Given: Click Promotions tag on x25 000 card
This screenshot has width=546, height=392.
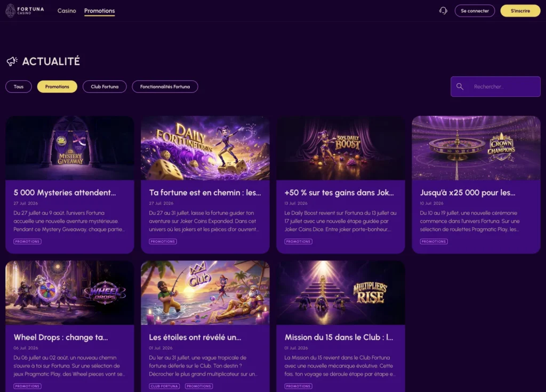Looking at the screenshot, I should pos(434,241).
